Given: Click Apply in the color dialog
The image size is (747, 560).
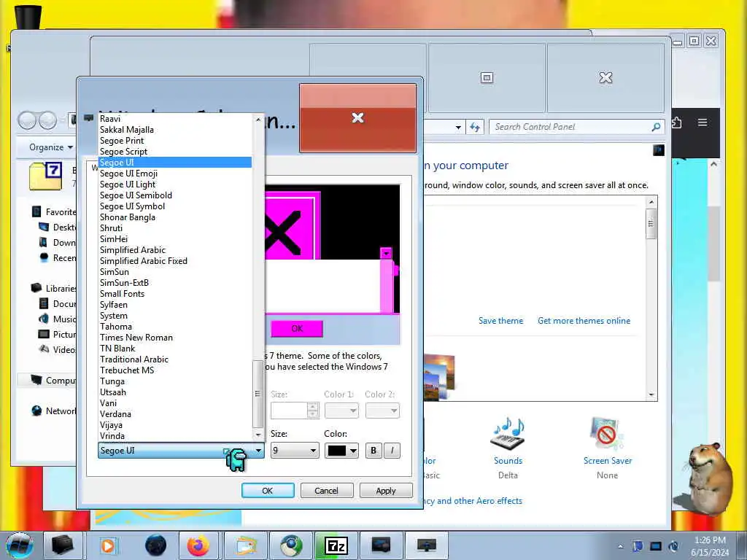Looking at the screenshot, I should 386,491.
